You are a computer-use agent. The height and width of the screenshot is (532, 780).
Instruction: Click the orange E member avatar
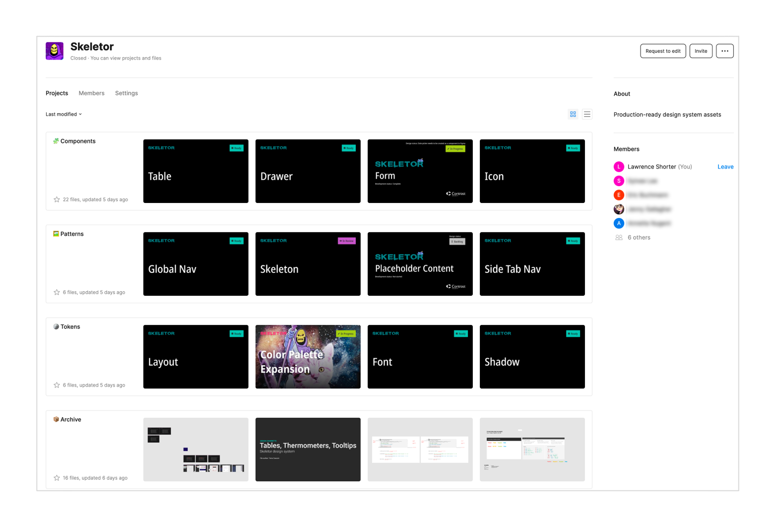619,195
